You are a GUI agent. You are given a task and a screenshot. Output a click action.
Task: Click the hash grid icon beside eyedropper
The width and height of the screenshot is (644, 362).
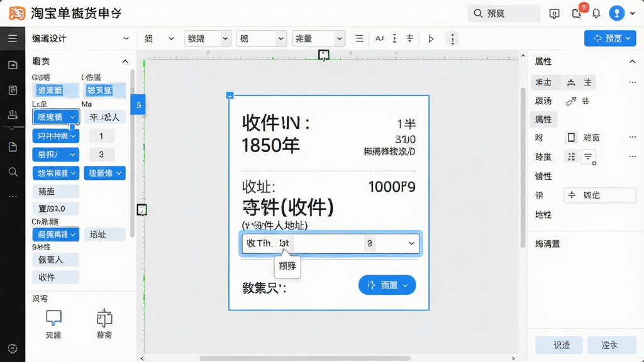pos(586,101)
